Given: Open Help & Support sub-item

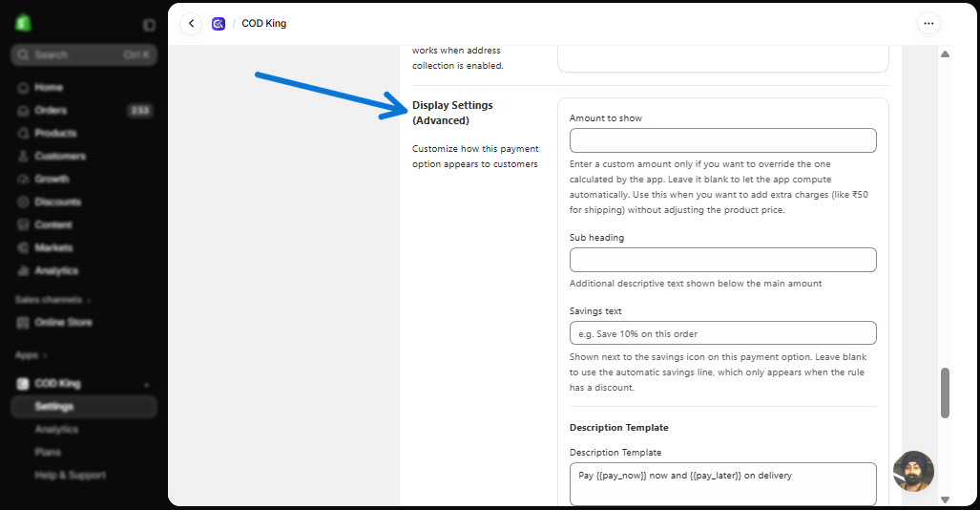Looking at the screenshot, I should click(x=70, y=475).
